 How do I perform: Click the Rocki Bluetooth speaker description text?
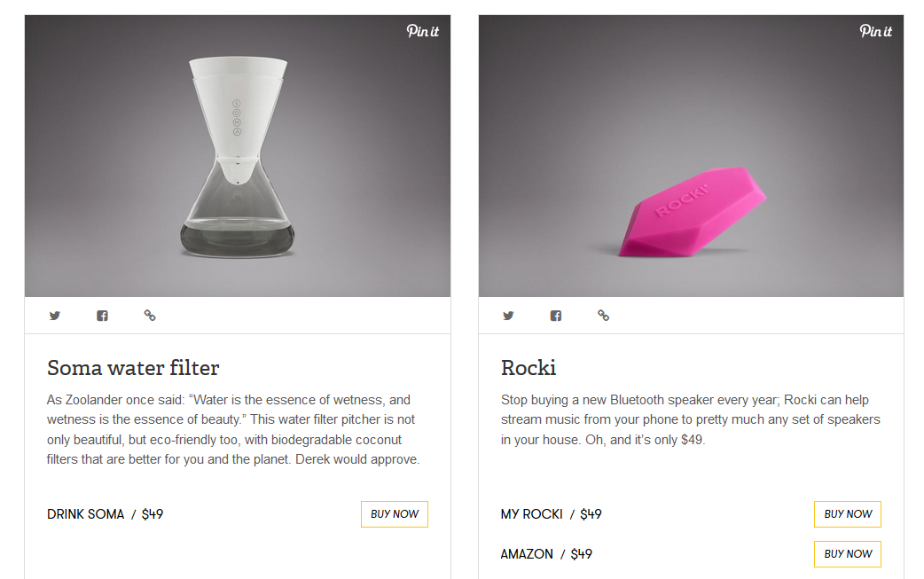coord(691,419)
